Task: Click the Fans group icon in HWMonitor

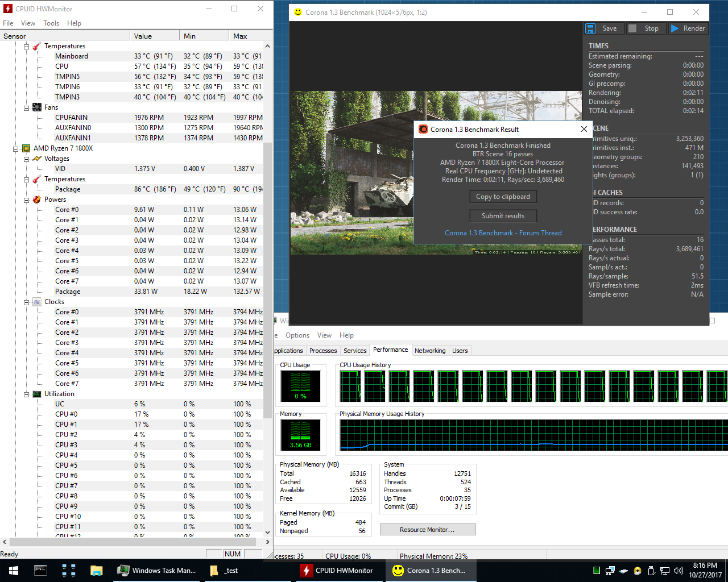Action: [37, 107]
